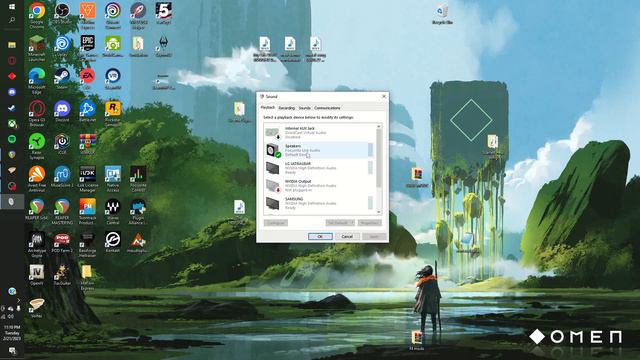Viewport: 640px width, 360px height.
Task: Select the LG ULTRAGEAR playback device
Action: [320, 168]
